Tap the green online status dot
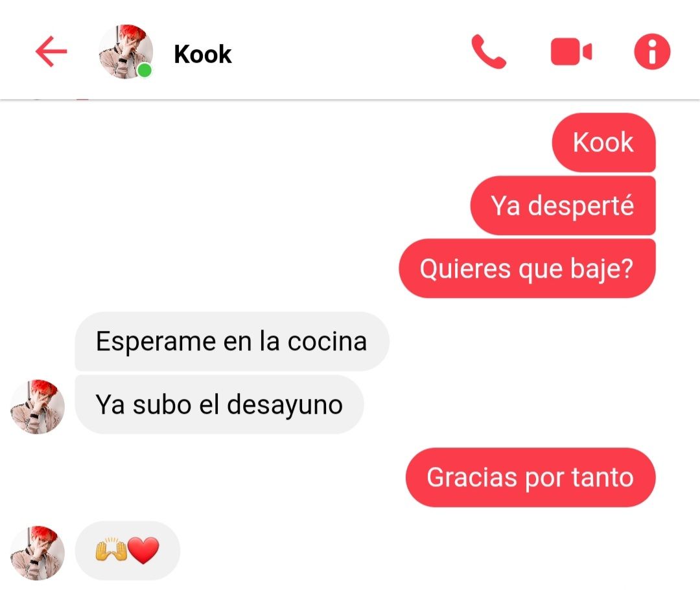Screen dimensions: 700x590 (x=144, y=71)
